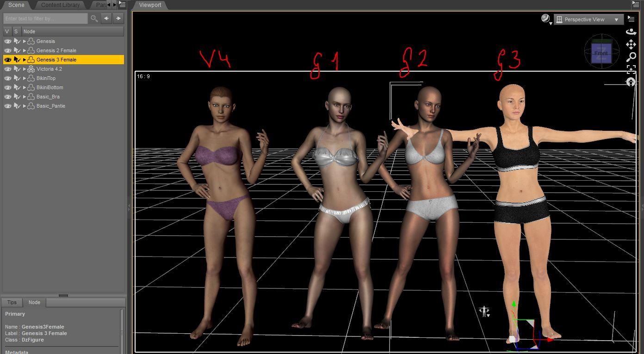This screenshot has width=644, height=354.
Task: Click the Front view cube
Action: tap(601, 53)
